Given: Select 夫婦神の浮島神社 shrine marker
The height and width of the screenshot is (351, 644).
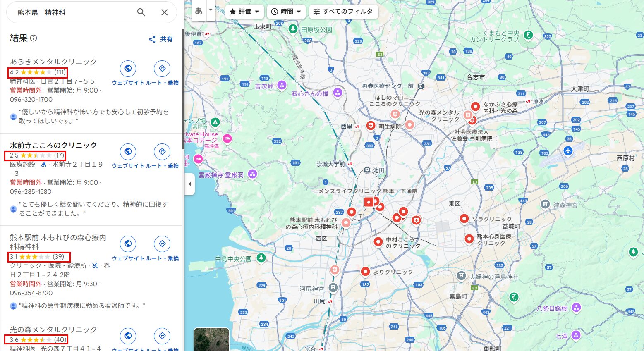Looking at the screenshot, I should [x=462, y=275].
